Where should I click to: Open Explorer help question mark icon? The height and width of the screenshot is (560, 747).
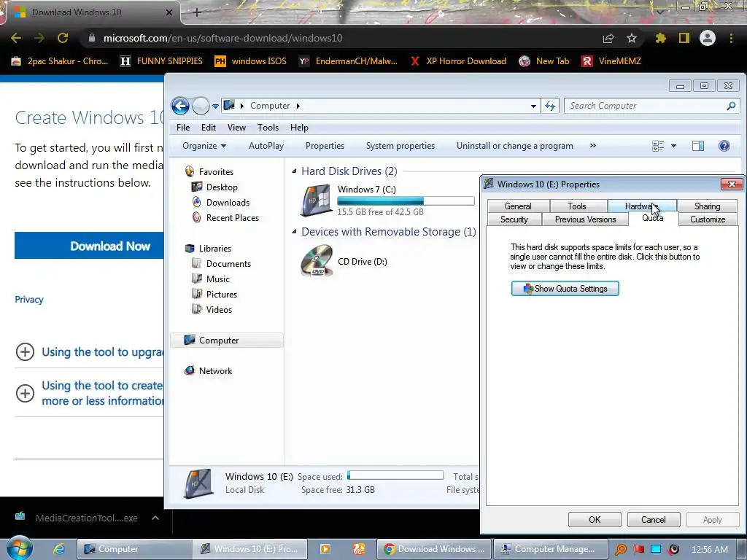click(724, 146)
